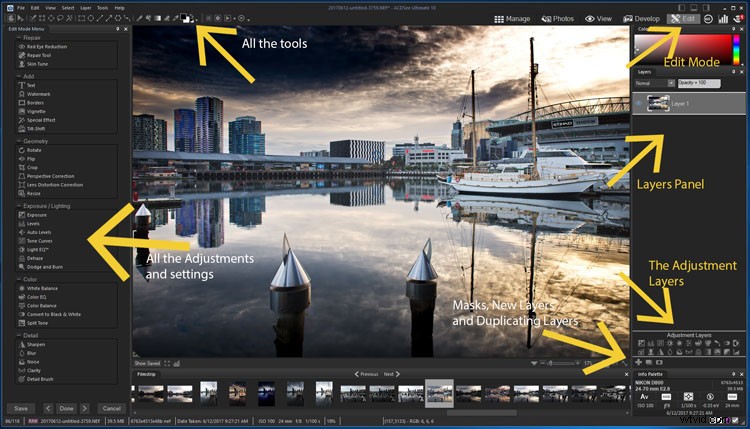This screenshot has height=429, width=750.
Task: Select the solid Ellipse shape tool
Action: coord(90,18)
